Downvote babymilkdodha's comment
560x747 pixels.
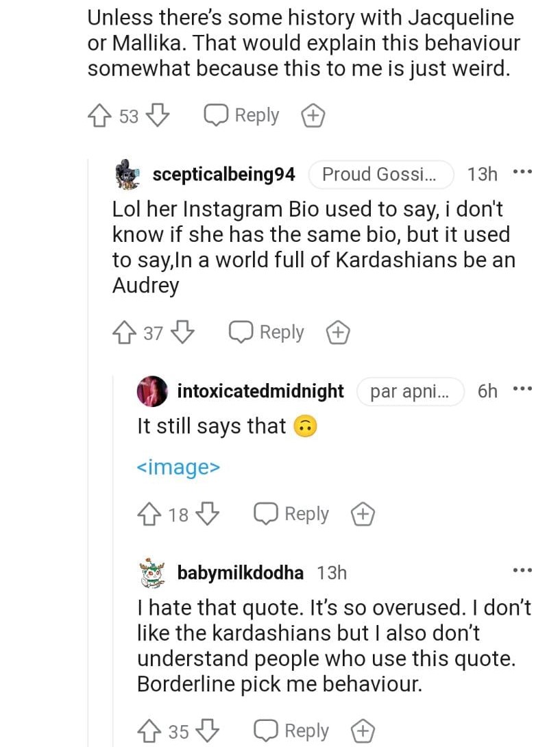208,731
